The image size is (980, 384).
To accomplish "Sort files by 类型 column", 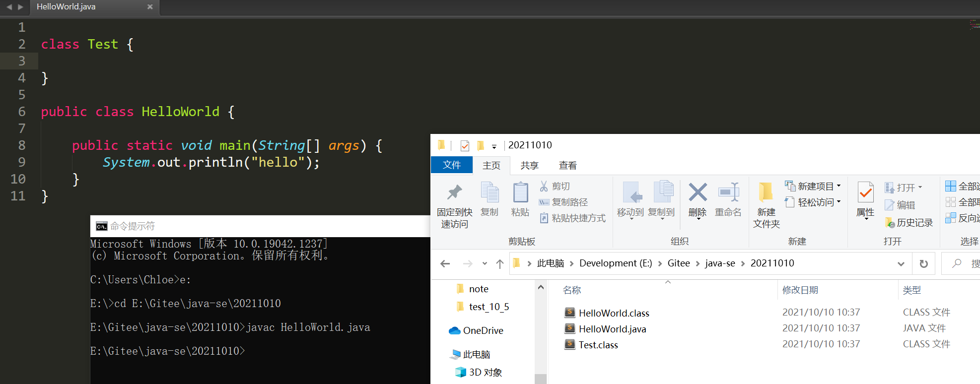I will [911, 290].
